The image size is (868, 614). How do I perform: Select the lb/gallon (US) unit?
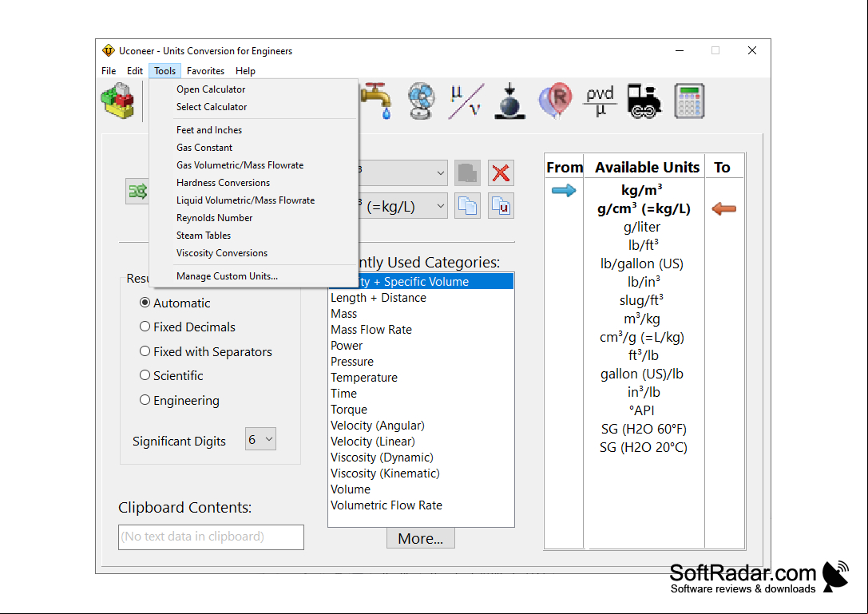point(642,263)
